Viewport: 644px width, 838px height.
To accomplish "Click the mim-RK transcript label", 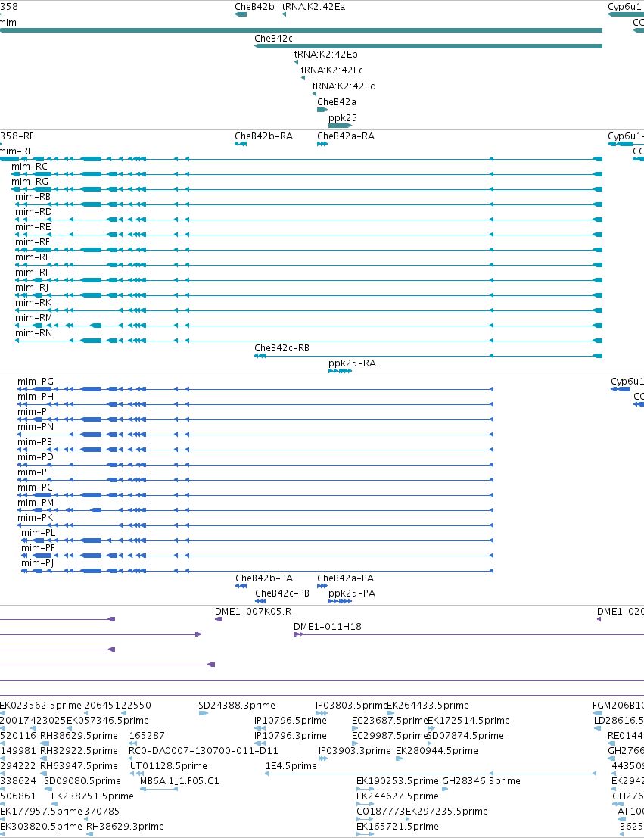I will pos(33,303).
